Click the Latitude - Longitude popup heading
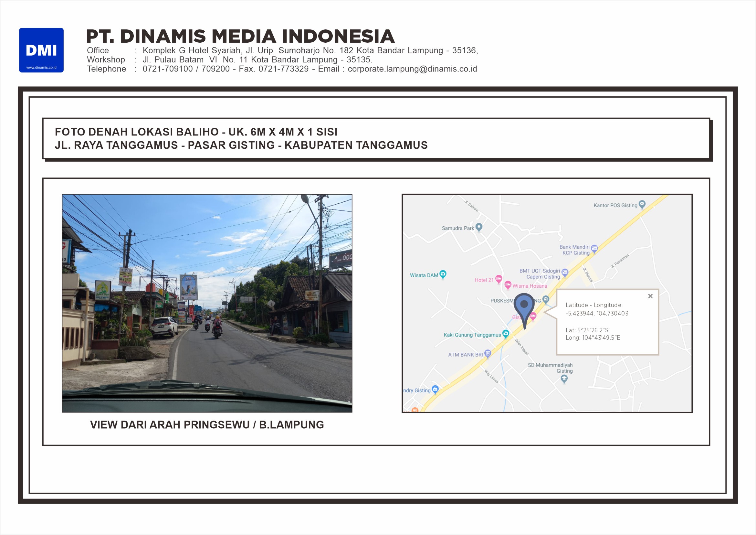 click(593, 305)
